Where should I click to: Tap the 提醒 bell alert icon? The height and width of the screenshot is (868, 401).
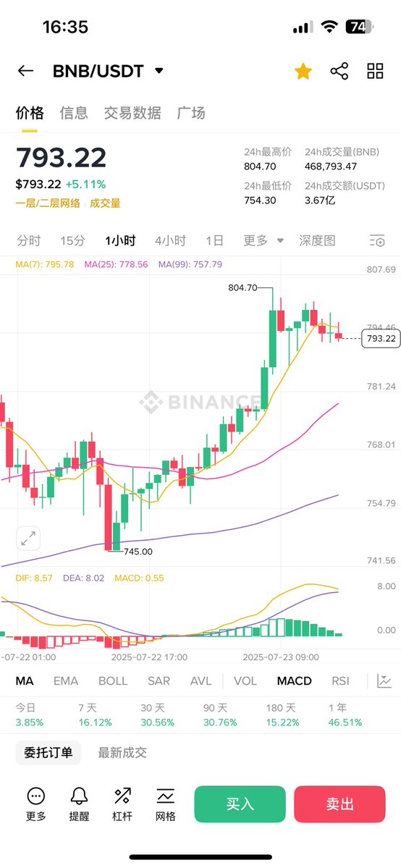[79, 796]
